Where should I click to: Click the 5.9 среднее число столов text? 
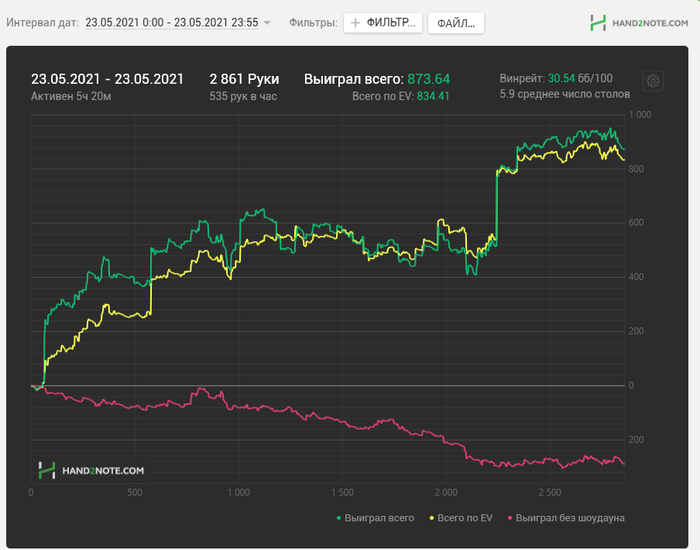[565, 94]
